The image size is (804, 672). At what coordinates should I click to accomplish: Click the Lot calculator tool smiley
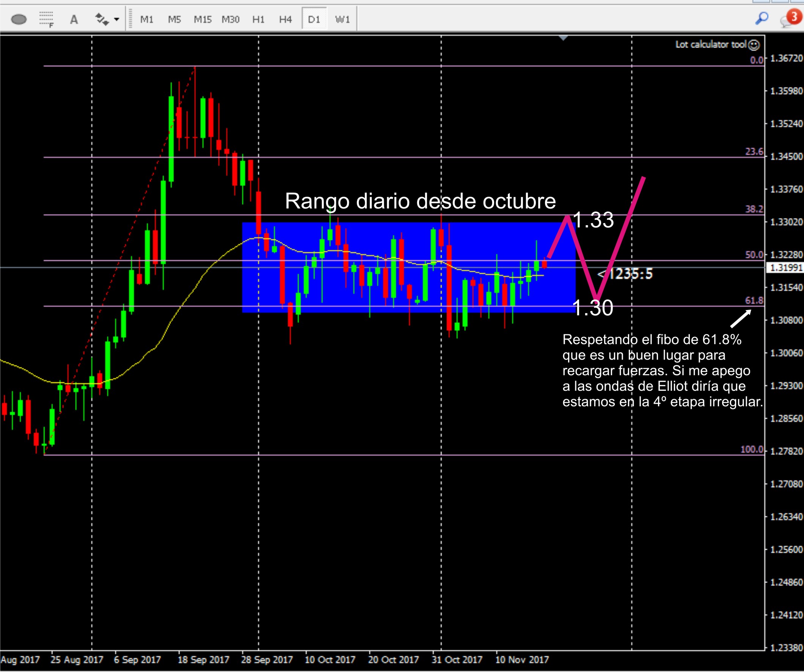pos(754,45)
